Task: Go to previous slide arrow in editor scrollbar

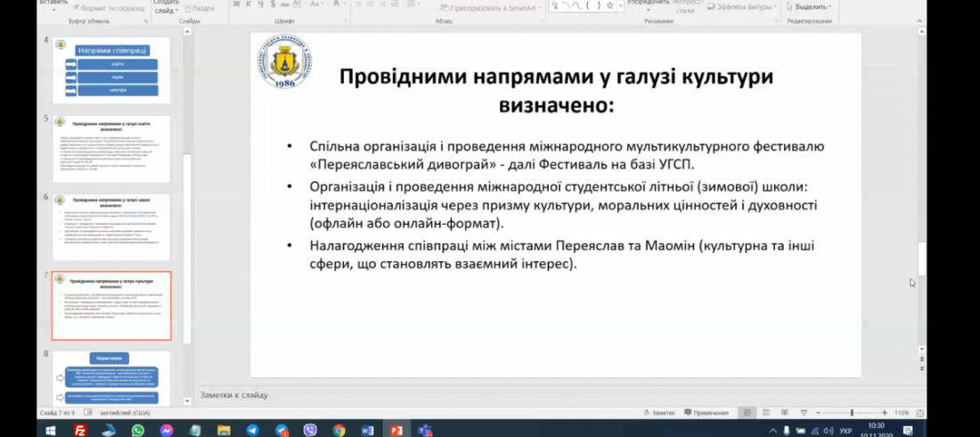Action: tap(921, 359)
